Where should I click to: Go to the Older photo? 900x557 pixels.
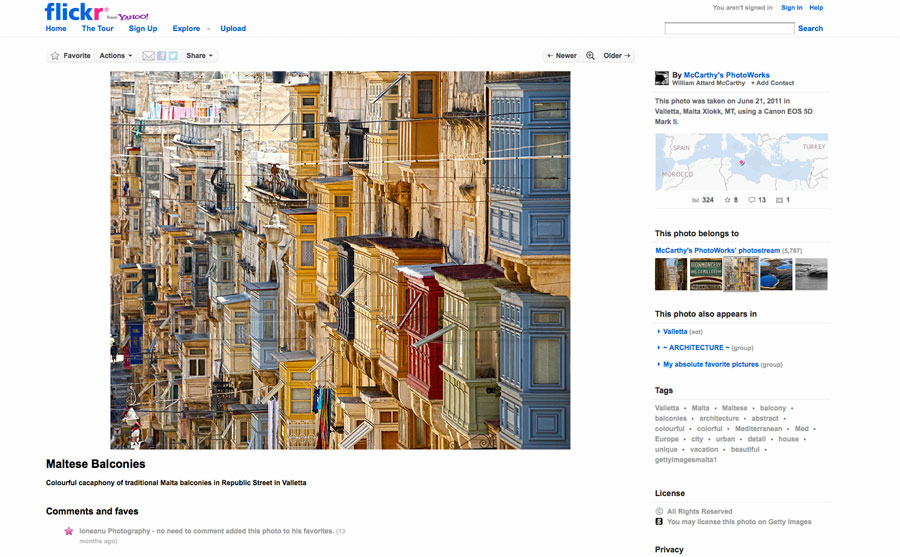pyautogui.click(x=616, y=56)
